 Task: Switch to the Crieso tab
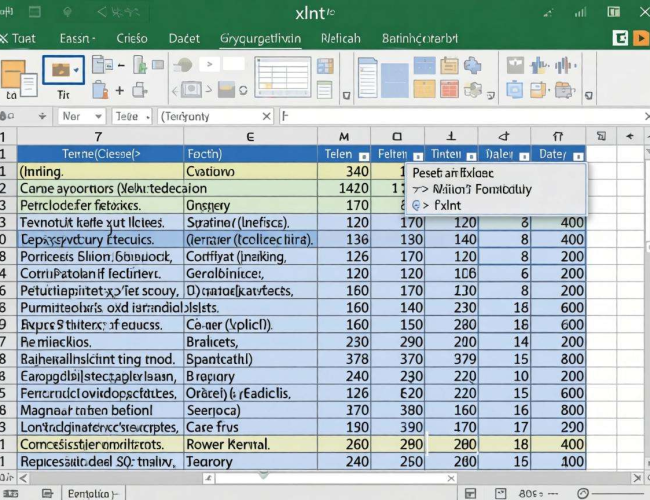click(x=132, y=39)
